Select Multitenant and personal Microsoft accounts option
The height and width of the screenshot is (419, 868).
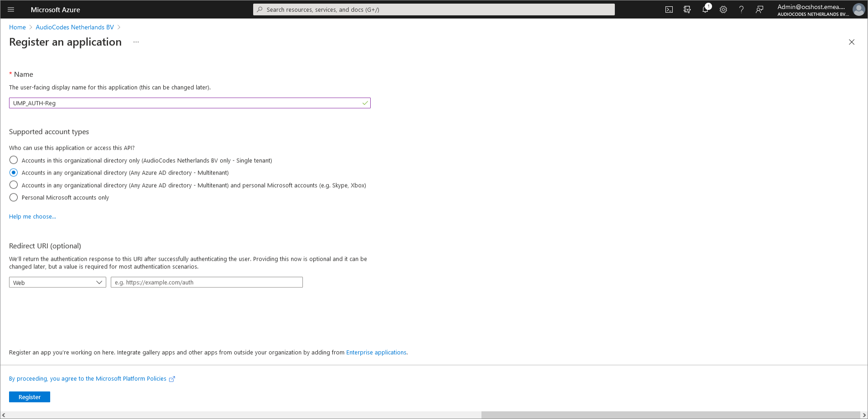point(14,185)
